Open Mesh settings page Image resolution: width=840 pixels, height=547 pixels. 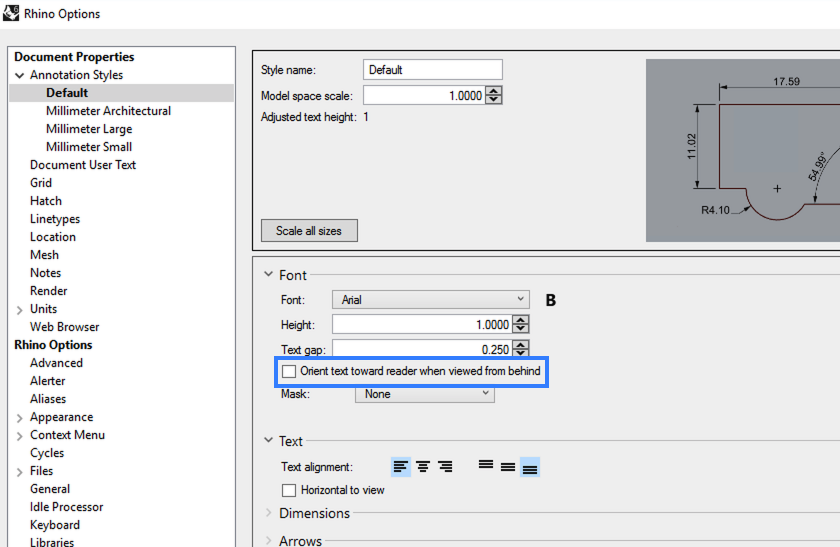pyautogui.click(x=44, y=255)
